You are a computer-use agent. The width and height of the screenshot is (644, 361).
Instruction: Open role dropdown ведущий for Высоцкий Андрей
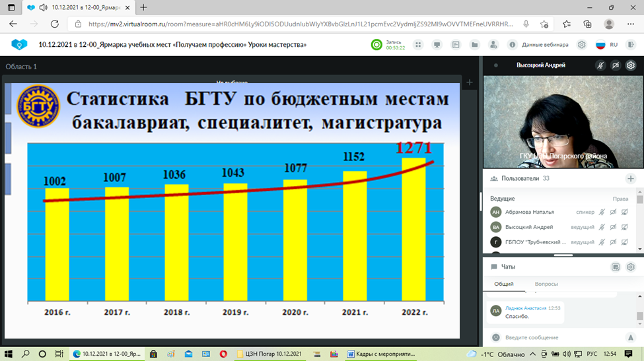point(583,227)
